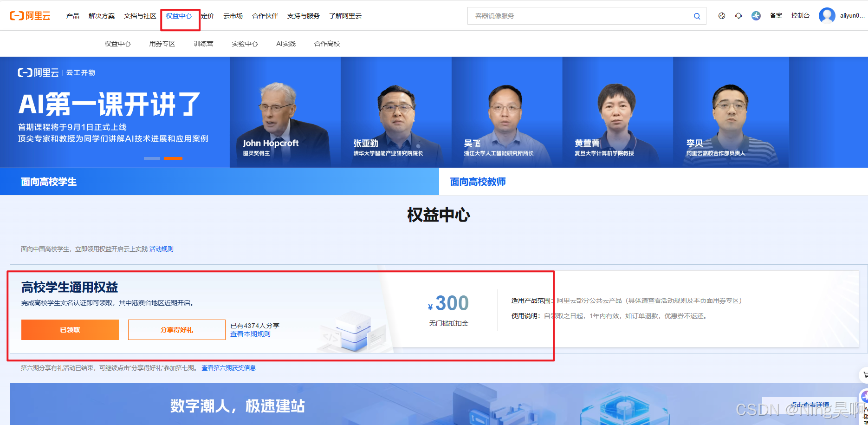
Task: Click the orange 已领取 button
Action: coord(70,330)
